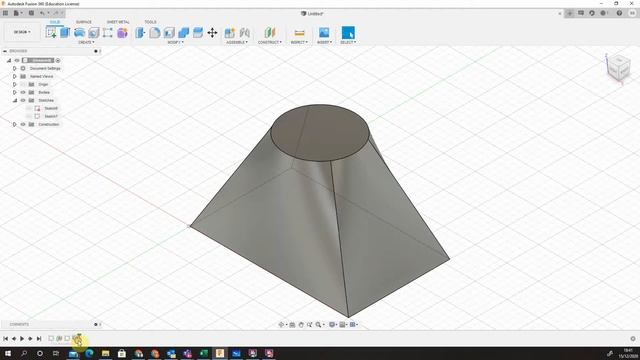
Task: Open the Construct dropdown menu
Action: pyautogui.click(x=270, y=42)
